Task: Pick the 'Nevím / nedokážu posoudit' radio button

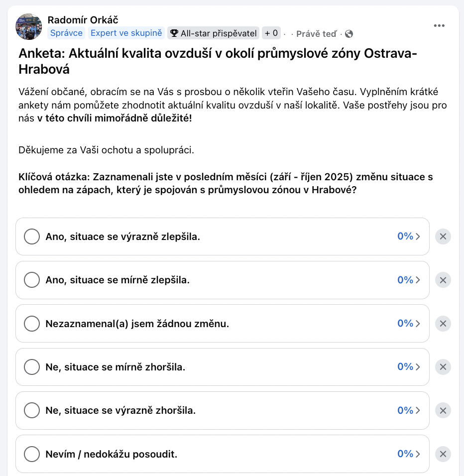Action: pyautogui.click(x=32, y=454)
